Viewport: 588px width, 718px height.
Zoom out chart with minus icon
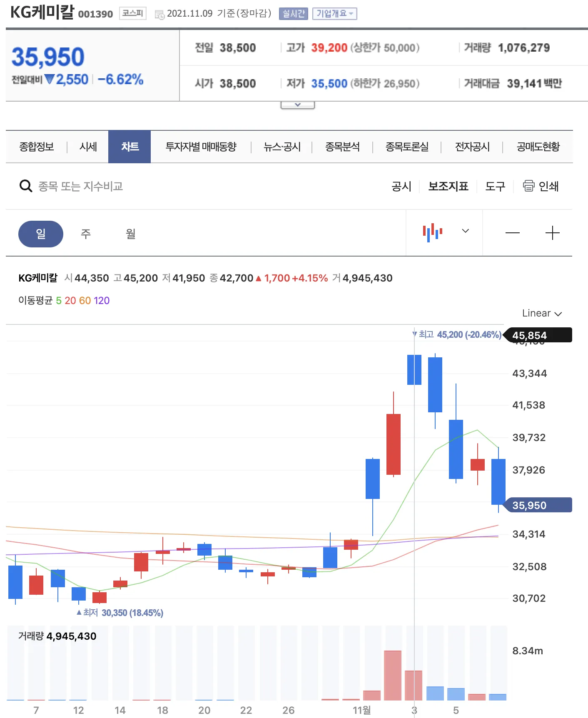(x=512, y=233)
